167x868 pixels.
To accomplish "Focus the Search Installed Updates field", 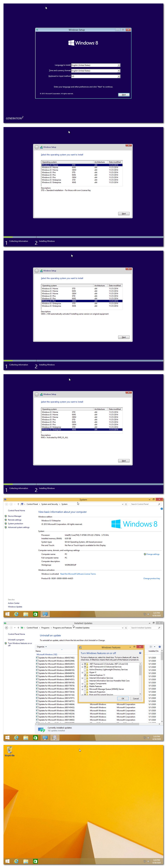I will point(145,628).
